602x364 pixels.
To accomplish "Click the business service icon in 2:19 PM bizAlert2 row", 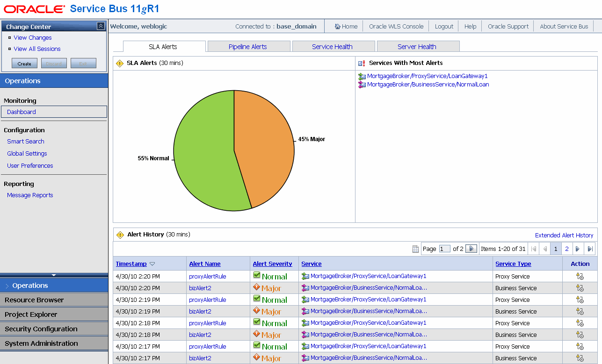I will [305, 311].
